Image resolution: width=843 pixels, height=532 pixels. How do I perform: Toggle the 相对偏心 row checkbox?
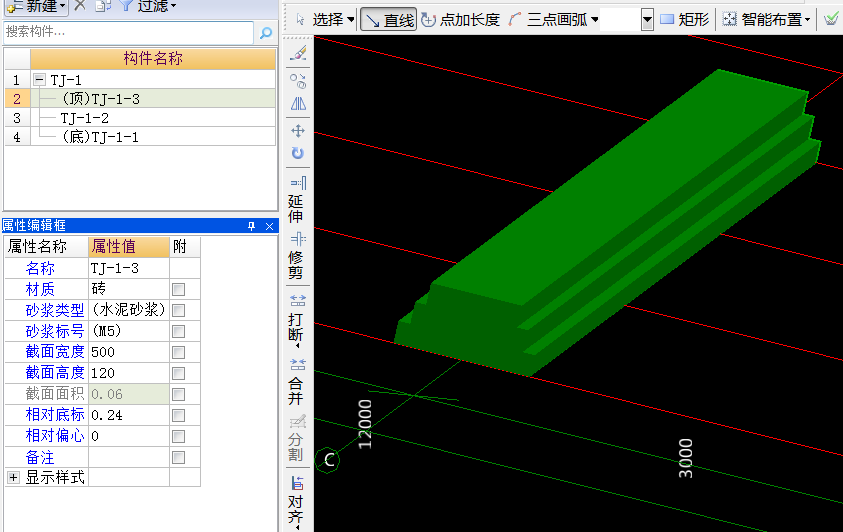(x=178, y=436)
